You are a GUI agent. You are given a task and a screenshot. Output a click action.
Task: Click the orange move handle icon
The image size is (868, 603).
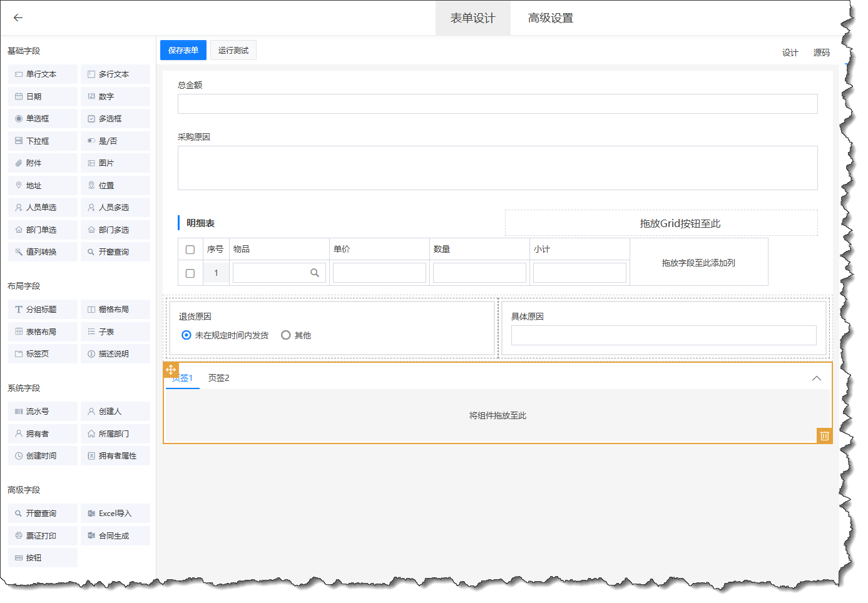pos(171,370)
